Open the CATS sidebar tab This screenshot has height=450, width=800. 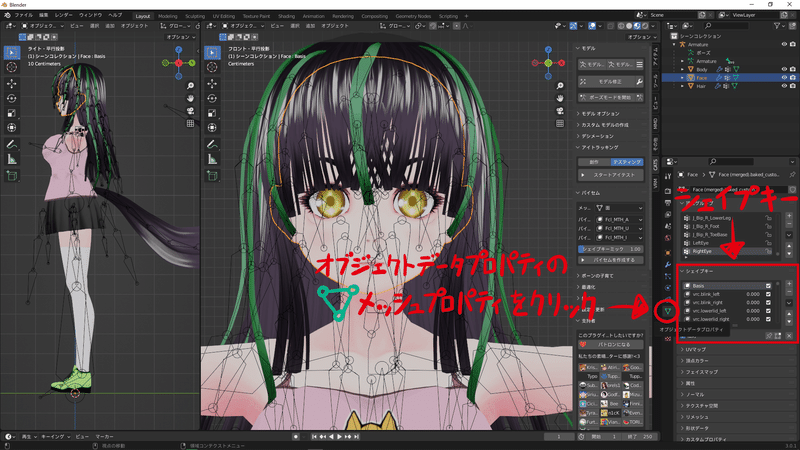coord(656,165)
